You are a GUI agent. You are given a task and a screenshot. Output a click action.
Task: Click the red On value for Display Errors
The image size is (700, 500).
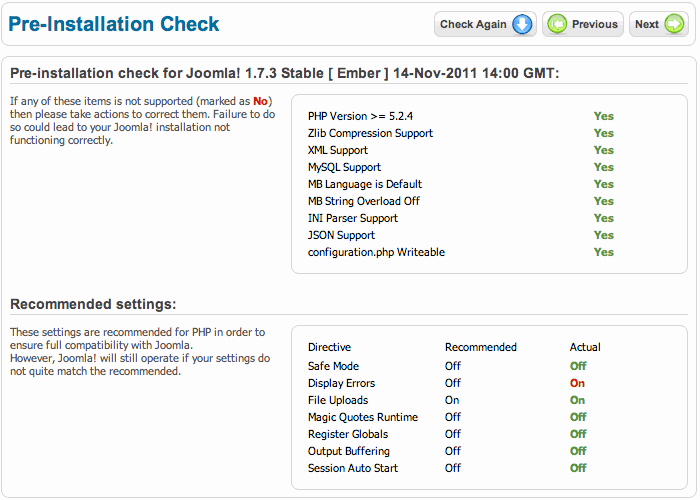[x=577, y=383]
